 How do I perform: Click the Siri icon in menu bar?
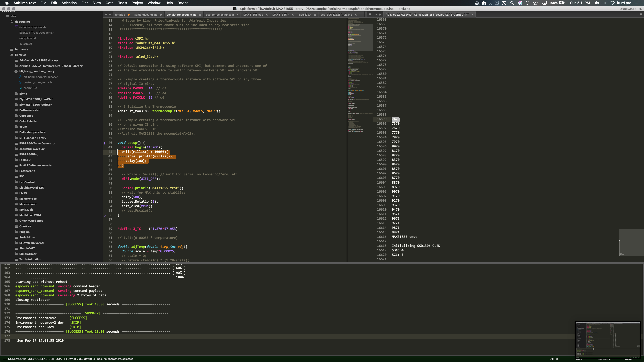click(520, 3)
